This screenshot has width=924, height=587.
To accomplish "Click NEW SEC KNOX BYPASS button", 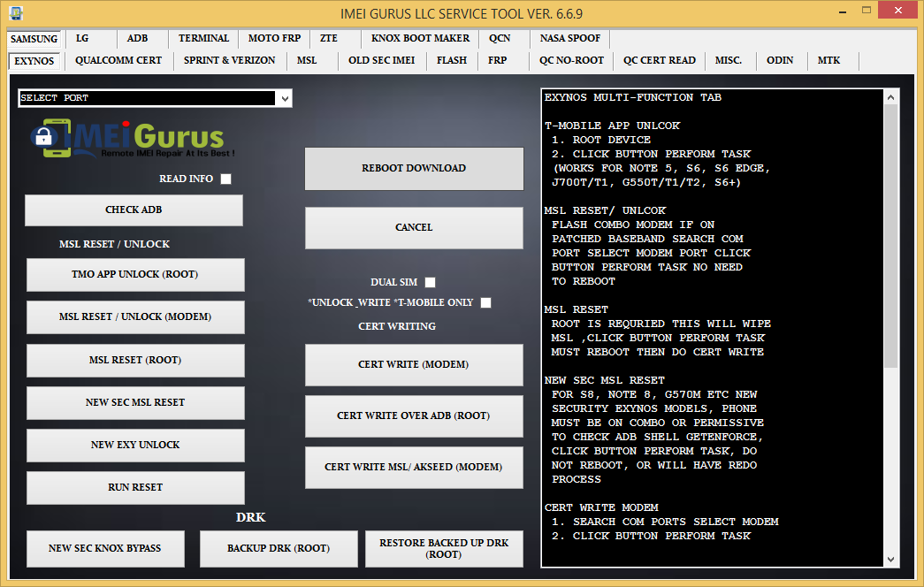I will click(105, 549).
